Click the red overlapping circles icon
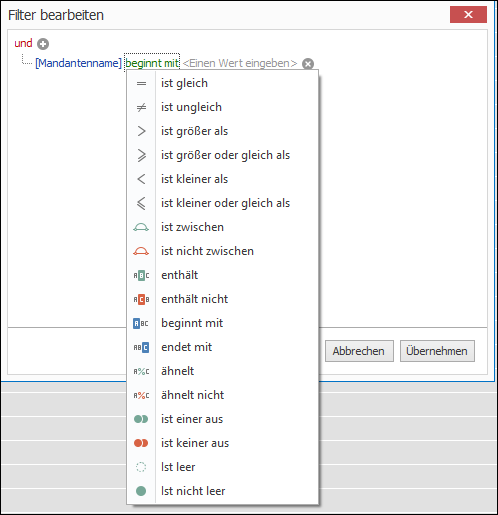The height and width of the screenshot is (515, 498). (x=141, y=443)
